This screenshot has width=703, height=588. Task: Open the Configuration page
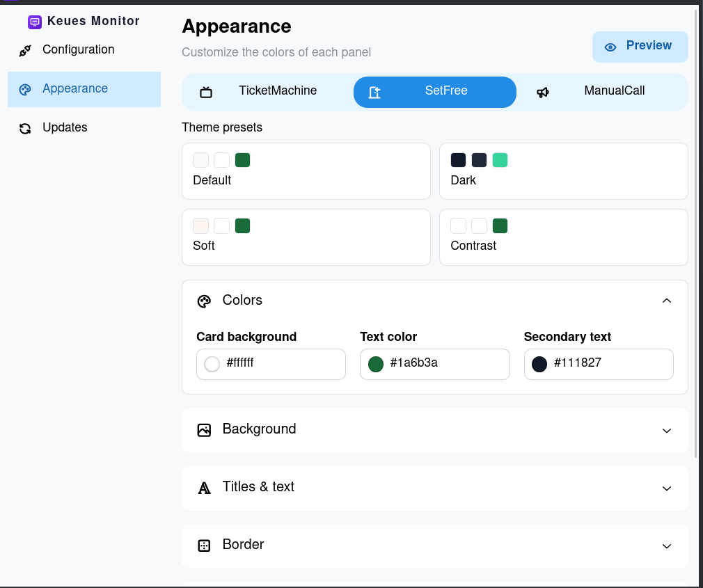tap(84, 49)
